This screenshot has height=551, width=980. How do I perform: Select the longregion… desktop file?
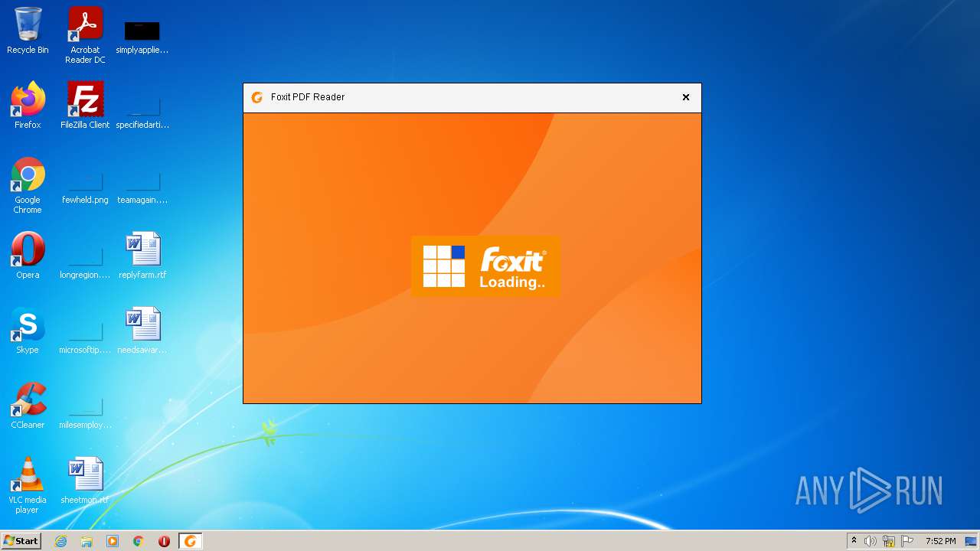[85, 262]
